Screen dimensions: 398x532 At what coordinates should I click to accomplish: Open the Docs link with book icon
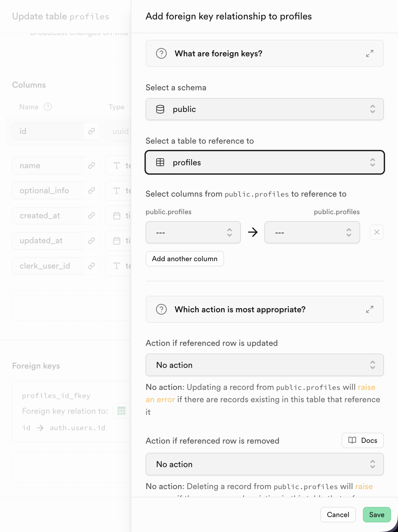pyautogui.click(x=363, y=441)
